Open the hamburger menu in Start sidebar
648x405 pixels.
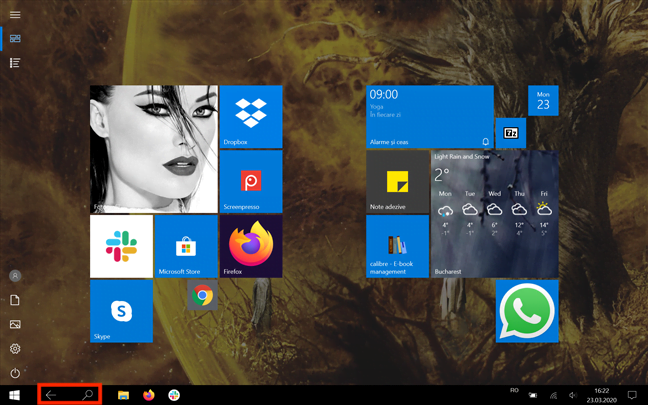(x=15, y=15)
